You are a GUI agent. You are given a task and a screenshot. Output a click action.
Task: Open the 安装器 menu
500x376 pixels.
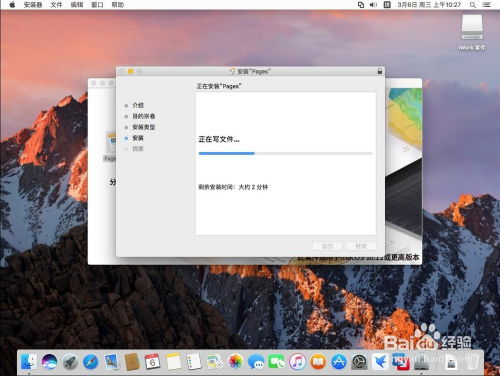pyautogui.click(x=33, y=5)
